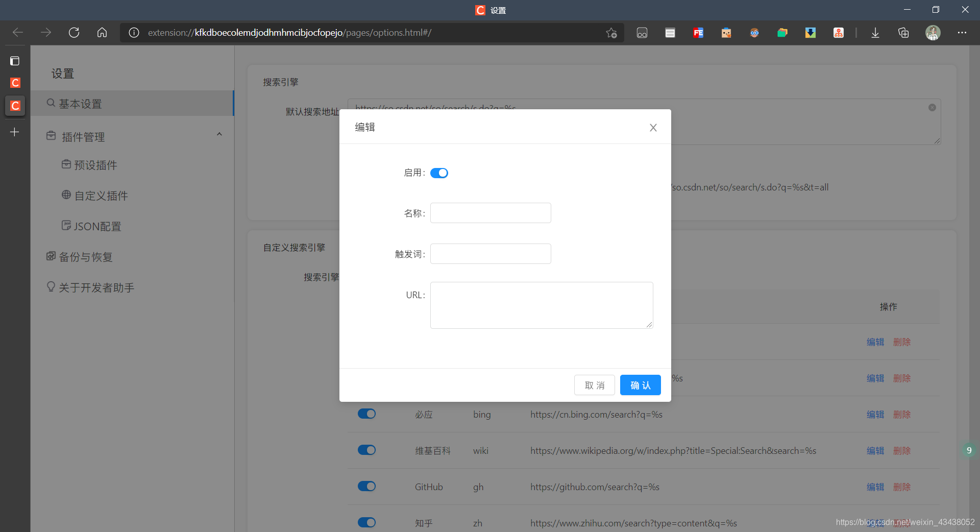Delete the 维基百科 row via 删除

(x=902, y=451)
